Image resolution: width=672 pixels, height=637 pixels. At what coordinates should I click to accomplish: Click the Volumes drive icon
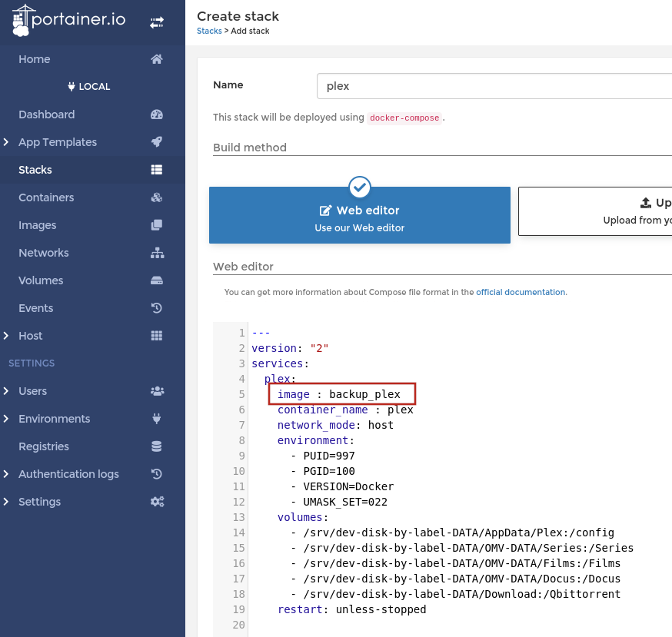157,280
